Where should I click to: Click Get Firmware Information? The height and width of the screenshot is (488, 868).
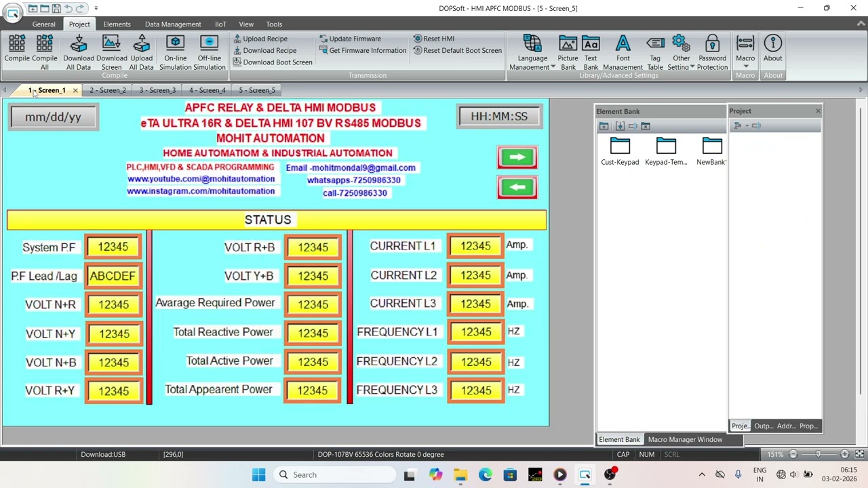point(363,50)
